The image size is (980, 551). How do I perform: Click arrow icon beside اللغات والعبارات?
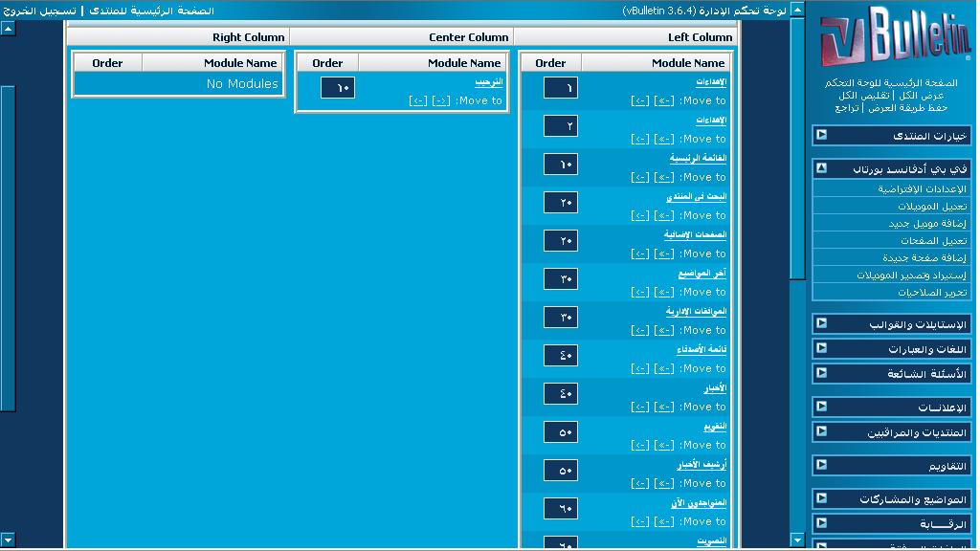821,349
